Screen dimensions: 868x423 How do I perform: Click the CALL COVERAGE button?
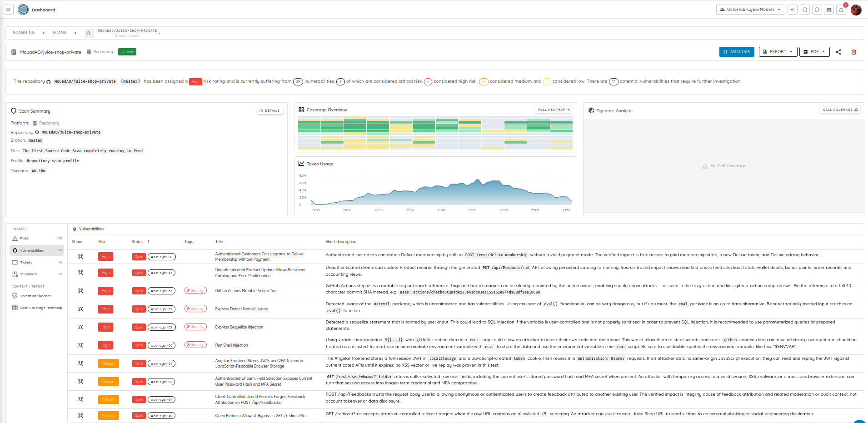840,110
